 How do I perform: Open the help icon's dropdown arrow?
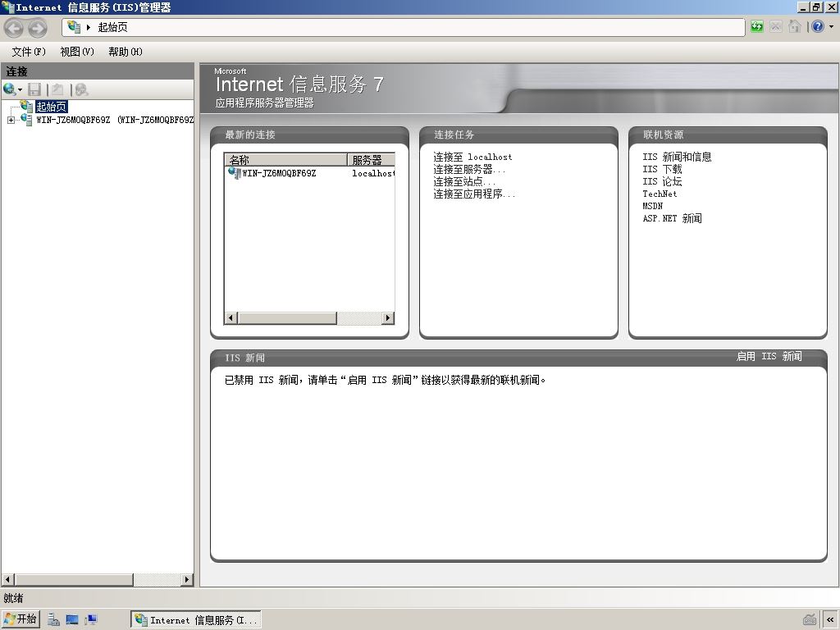click(x=832, y=26)
